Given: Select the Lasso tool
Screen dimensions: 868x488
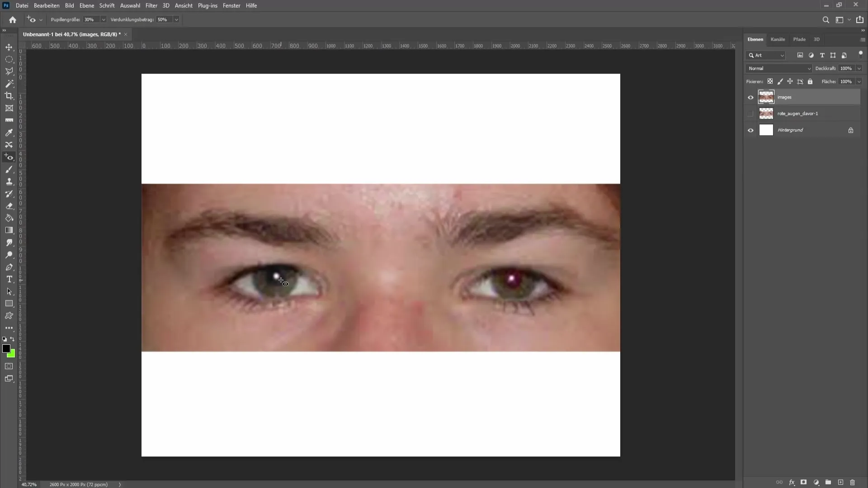Looking at the screenshot, I should tap(9, 71).
